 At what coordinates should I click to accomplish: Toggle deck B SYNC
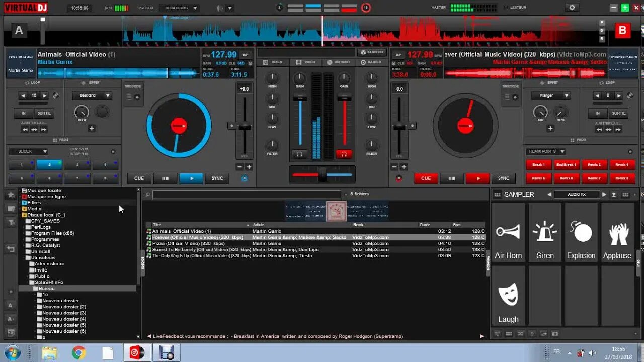[504, 178]
